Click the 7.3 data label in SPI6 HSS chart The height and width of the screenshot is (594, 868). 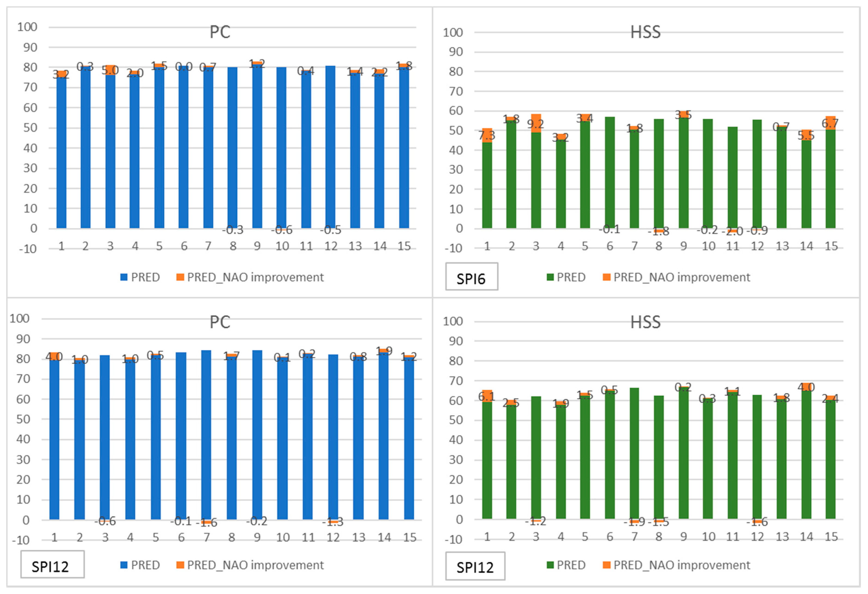[x=487, y=136]
